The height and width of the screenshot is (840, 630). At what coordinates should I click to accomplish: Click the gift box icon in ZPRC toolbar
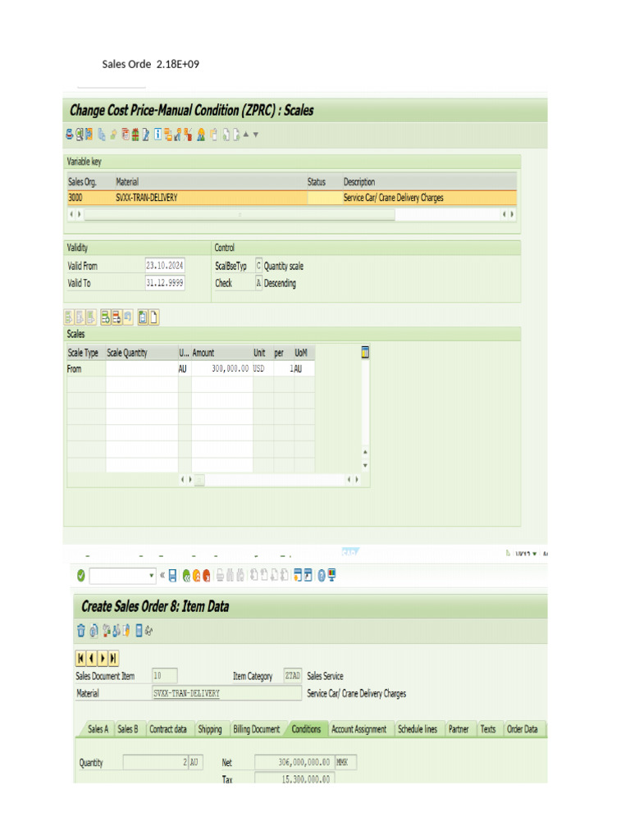click(135, 135)
